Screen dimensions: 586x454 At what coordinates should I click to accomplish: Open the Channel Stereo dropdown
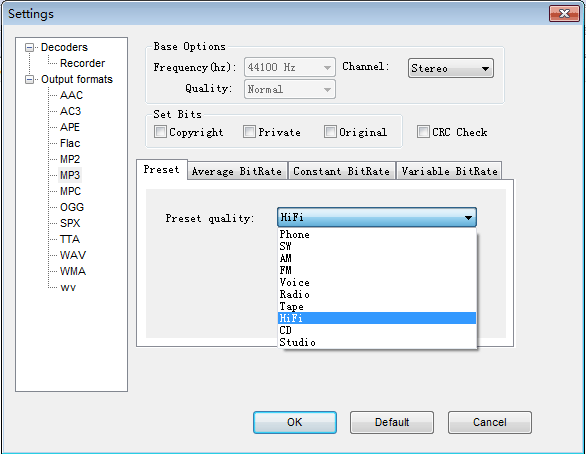pos(451,68)
